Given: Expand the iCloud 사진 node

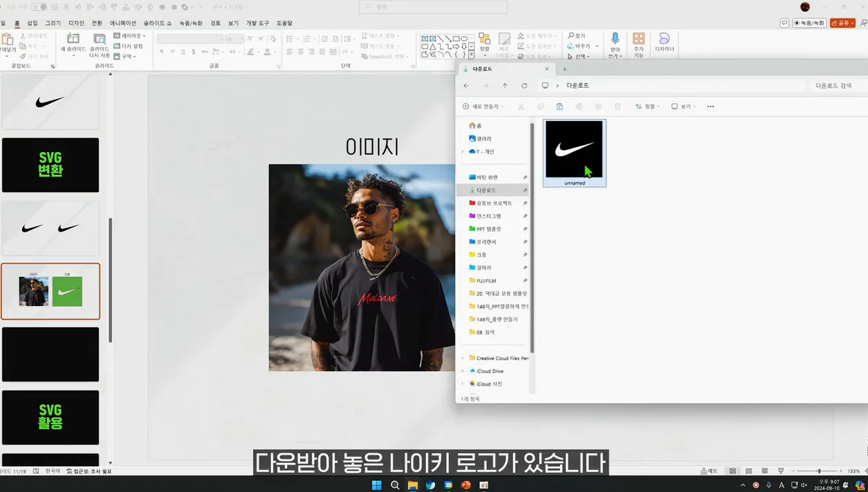Looking at the screenshot, I should coord(463,384).
